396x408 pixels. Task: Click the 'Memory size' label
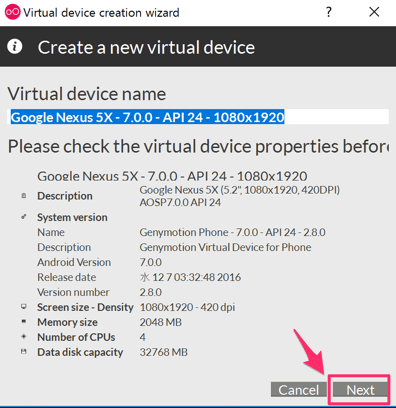[67, 322]
